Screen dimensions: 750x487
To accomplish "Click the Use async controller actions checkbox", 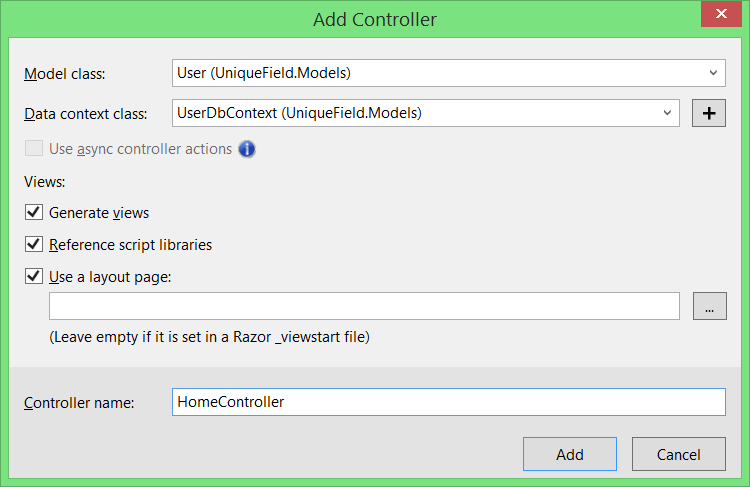I will click(x=34, y=149).
